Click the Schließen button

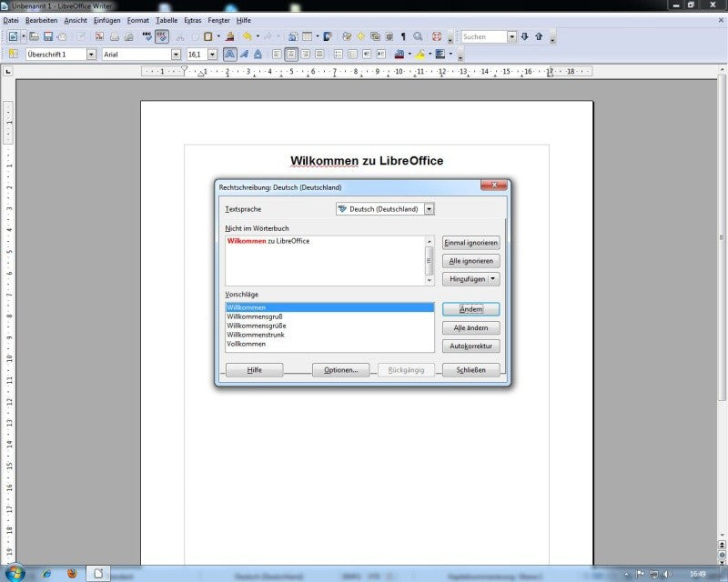pyautogui.click(x=470, y=370)
